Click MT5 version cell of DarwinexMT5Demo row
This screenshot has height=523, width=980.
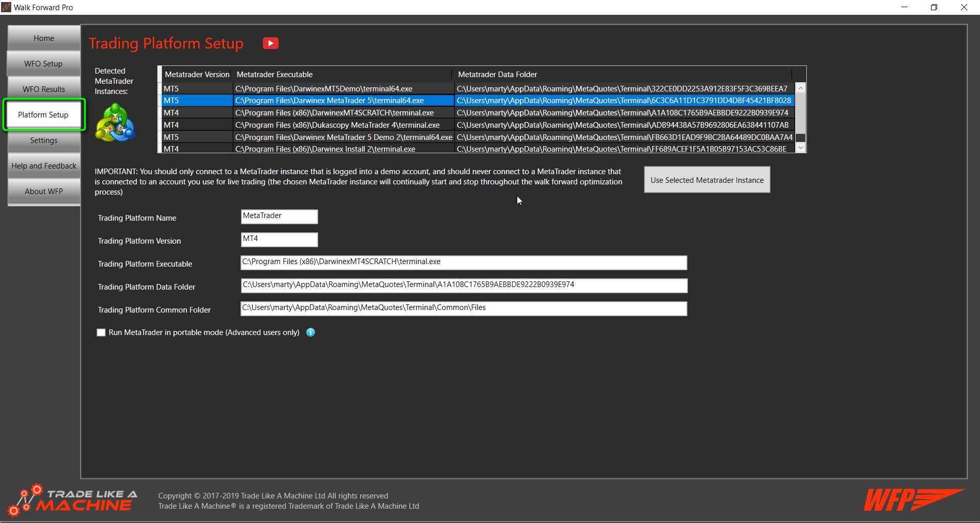[x=197, y=88]
